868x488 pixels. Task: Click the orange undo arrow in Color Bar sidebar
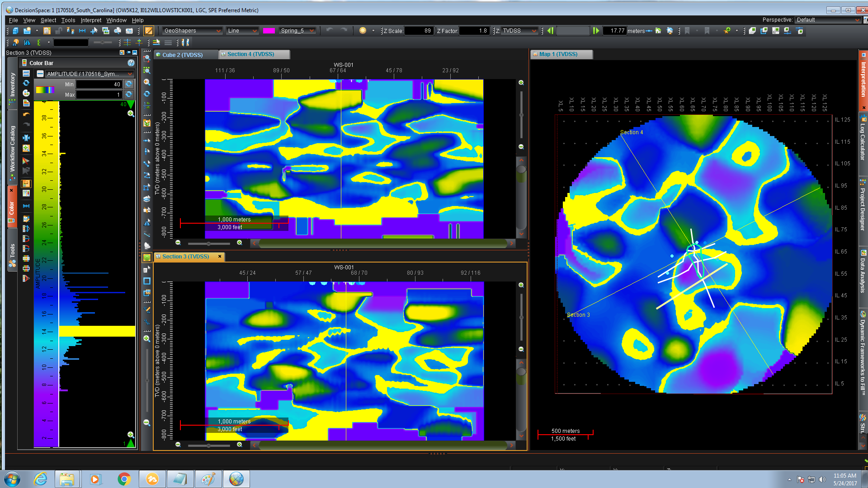point(26,114)
